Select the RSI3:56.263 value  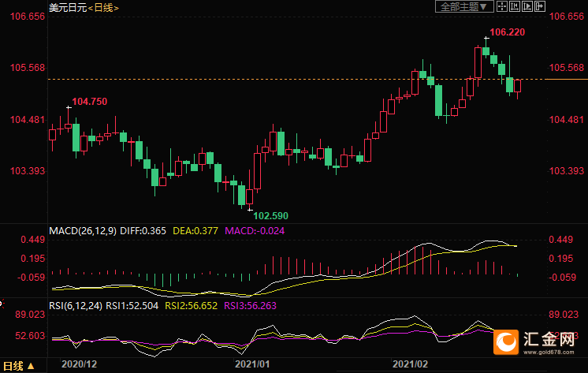[x=250, y=306]
